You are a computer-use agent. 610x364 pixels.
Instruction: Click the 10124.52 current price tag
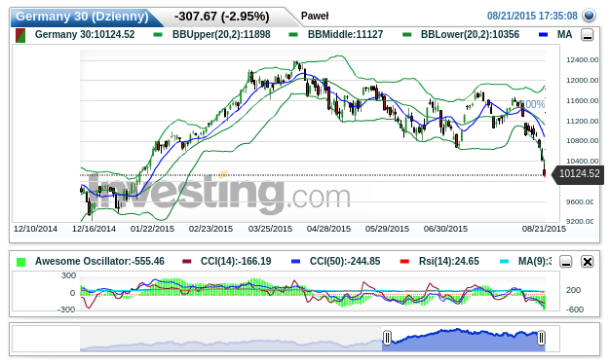coord(579,173)
